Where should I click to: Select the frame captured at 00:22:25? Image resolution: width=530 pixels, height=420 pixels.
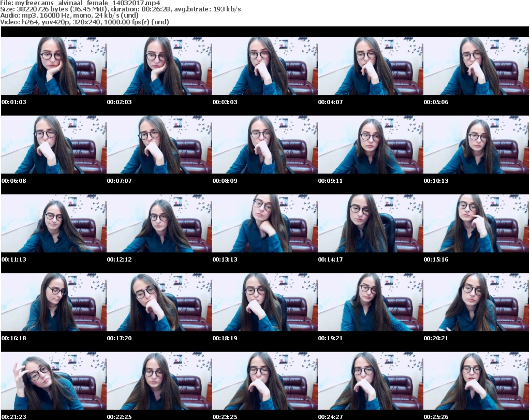coord(159,381)
